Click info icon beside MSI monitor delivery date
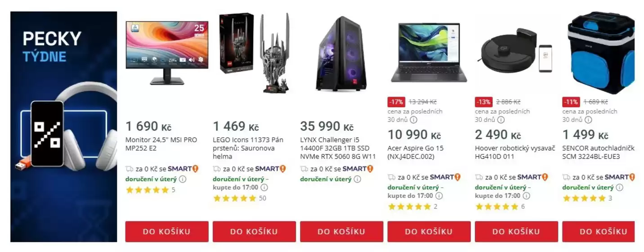 tap(183, 179)
